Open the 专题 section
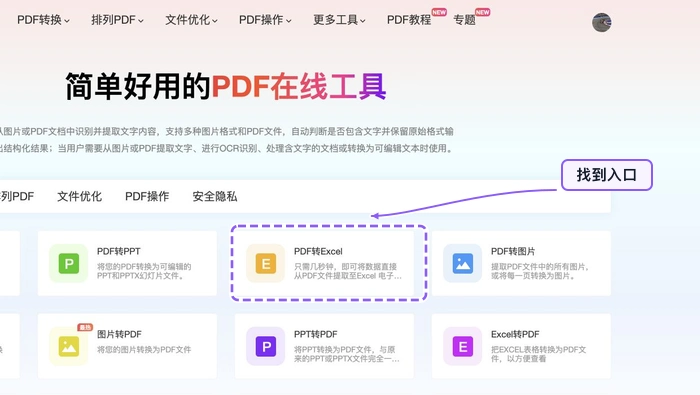Image resolution: width=700 pixels, height=395 pixels. point(464,20)
